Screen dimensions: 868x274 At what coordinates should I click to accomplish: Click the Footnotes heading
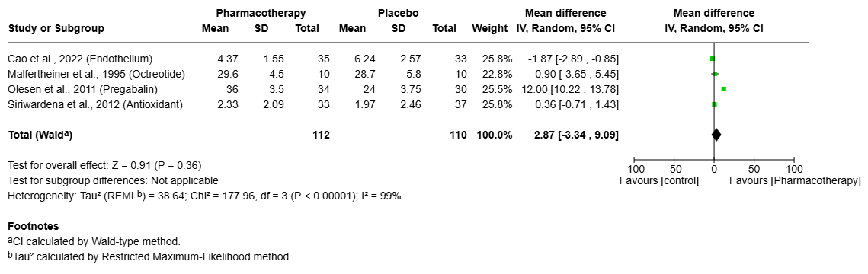(34, 227)
